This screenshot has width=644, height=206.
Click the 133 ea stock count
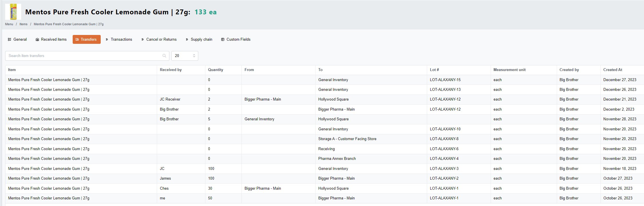(x=205, y=12)
